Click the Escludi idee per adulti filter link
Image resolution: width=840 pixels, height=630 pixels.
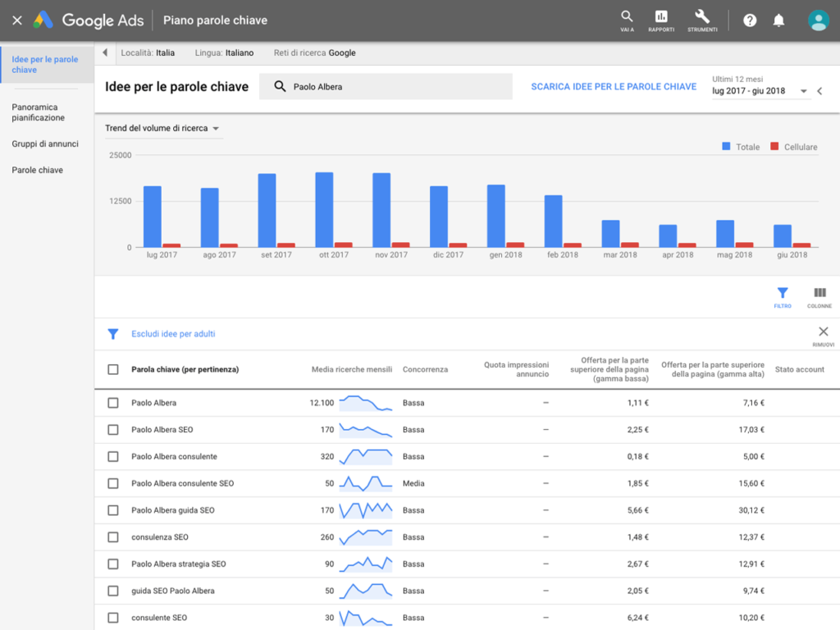tap(173, 334)
